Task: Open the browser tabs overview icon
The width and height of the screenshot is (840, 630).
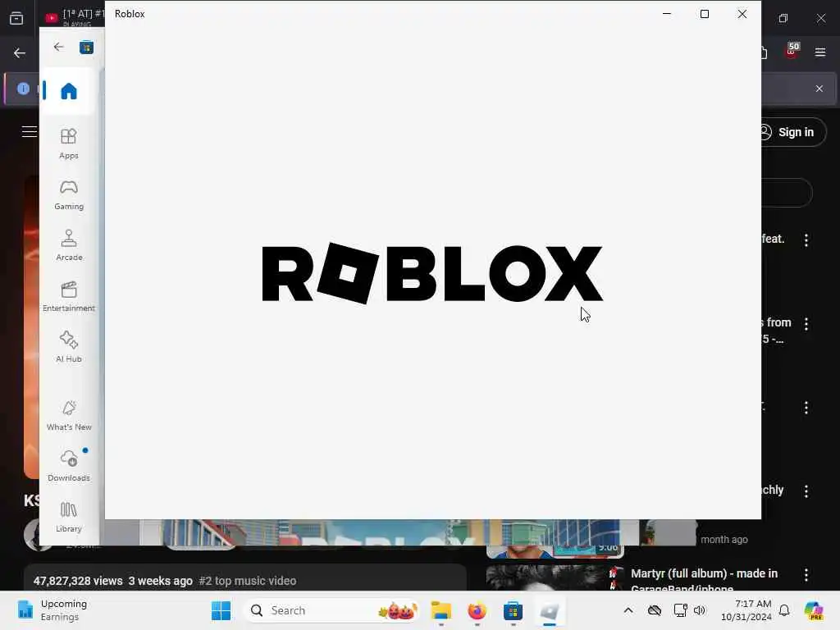Action: [x=16, y=18]
